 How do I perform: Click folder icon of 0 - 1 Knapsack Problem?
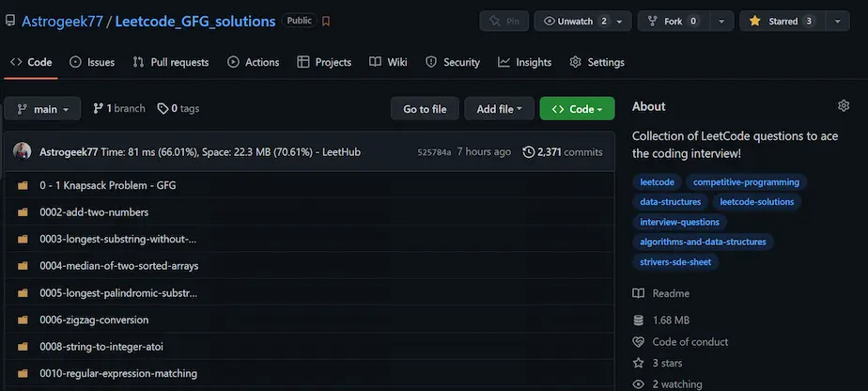pyautogui.click(x=23, y=185)
